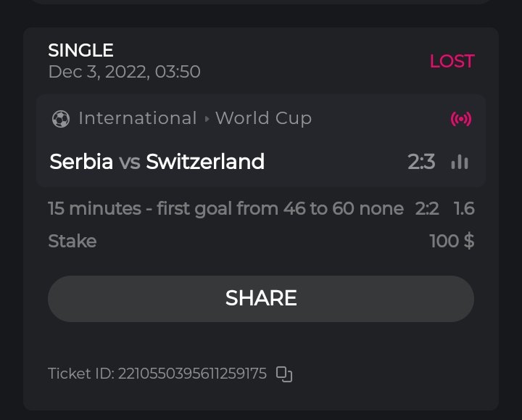Image resolution: width=522 pixels, height=420 pixels.
Task: Click the first goal 46 to 60 bet description
Action: (x=225, y=209)
